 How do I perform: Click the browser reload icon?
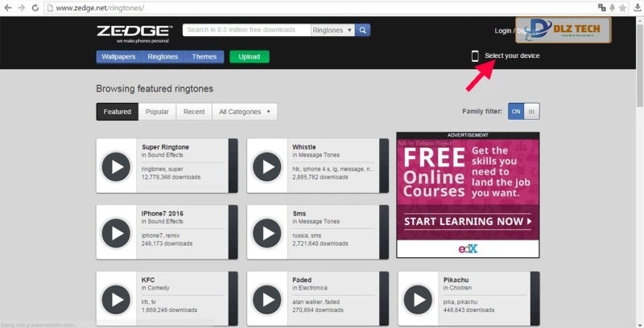pyautogui.click(x=37, y=7)
